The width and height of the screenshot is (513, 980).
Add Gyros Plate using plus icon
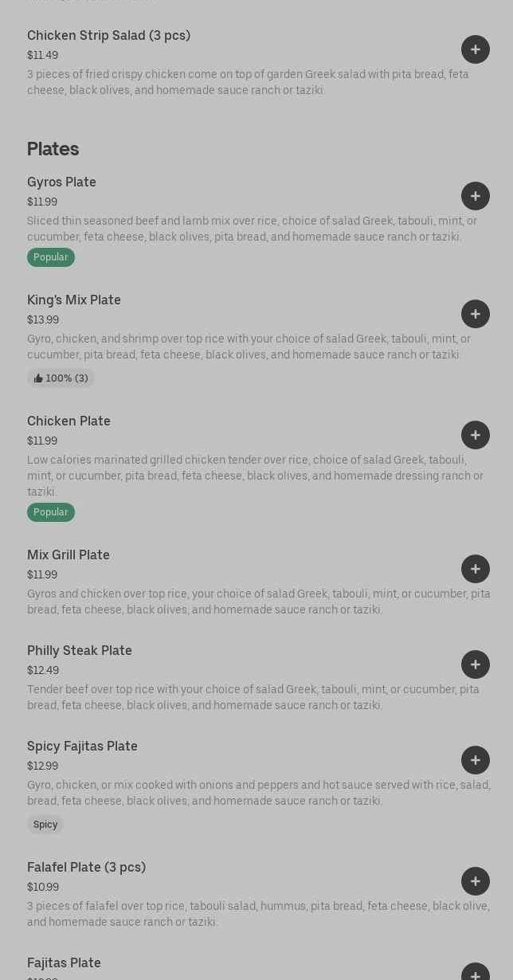[476, 196]
